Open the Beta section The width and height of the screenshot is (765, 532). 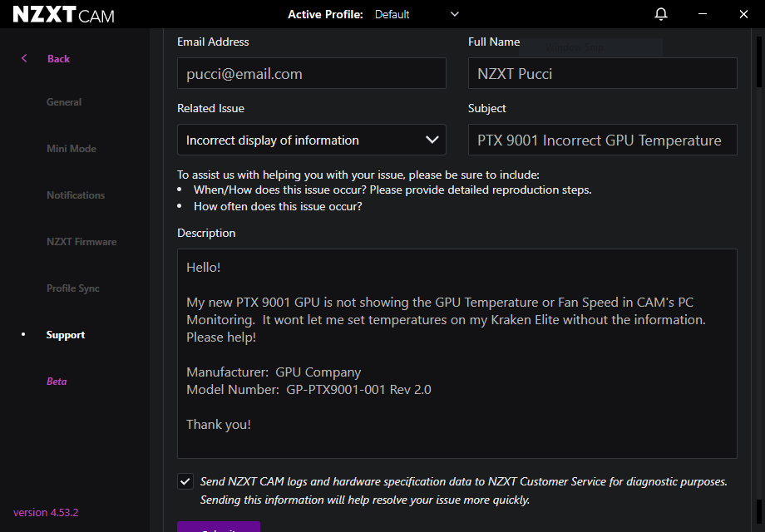[x=57, y=382]
